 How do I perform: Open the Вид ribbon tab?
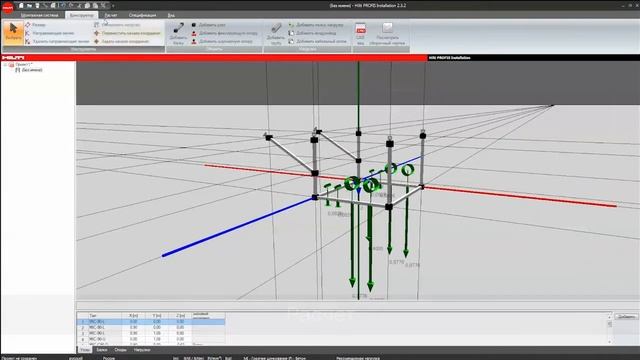tap(171, 15)
